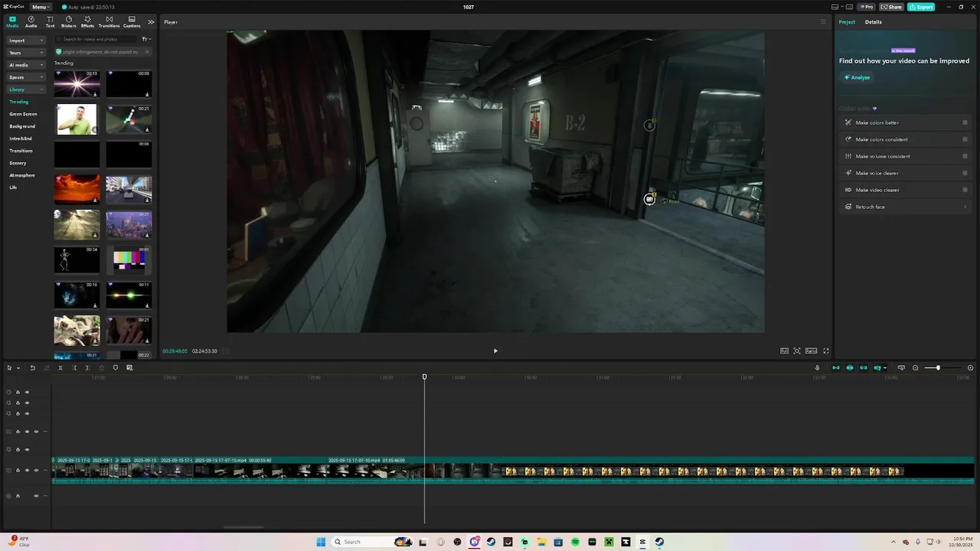Open the Menu dropdown
Screen dimensions: 980x551
pos(40,7)
